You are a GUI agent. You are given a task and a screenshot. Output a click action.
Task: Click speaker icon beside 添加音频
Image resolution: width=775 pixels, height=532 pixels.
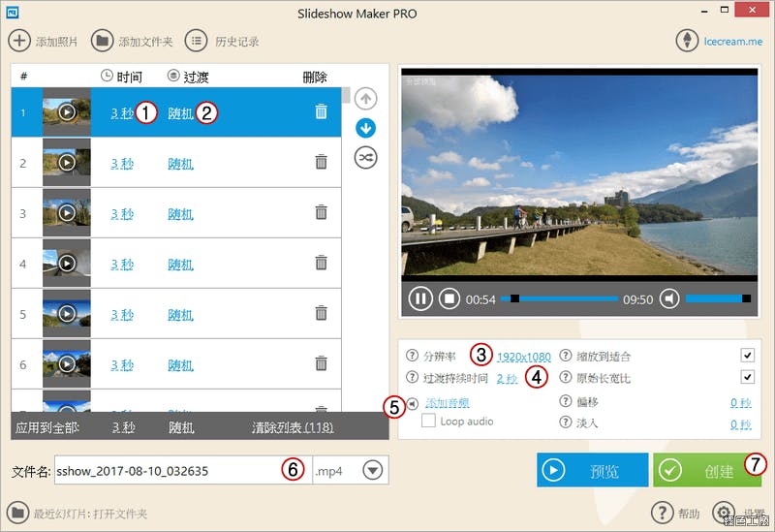pos(413,403)
